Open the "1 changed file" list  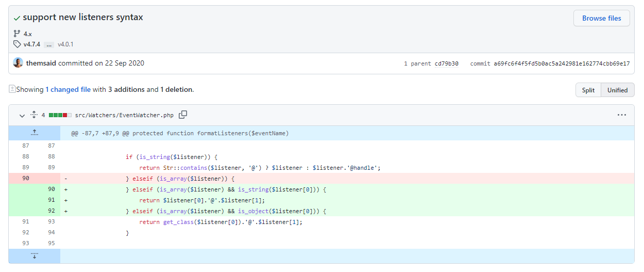[x=68, y=89]
